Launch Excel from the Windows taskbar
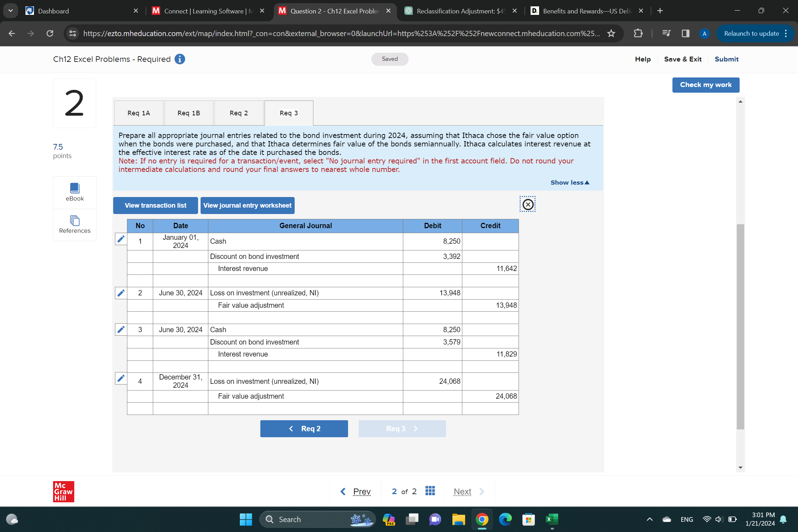 pyautogui.click(x=551, y=519)
